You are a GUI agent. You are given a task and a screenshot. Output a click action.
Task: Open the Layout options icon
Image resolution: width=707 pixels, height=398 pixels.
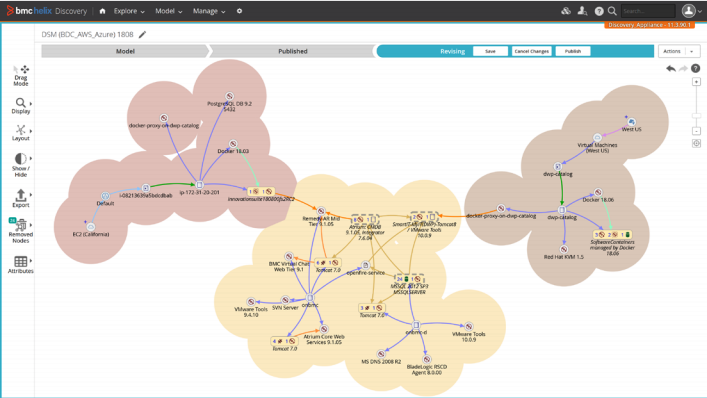21,133
